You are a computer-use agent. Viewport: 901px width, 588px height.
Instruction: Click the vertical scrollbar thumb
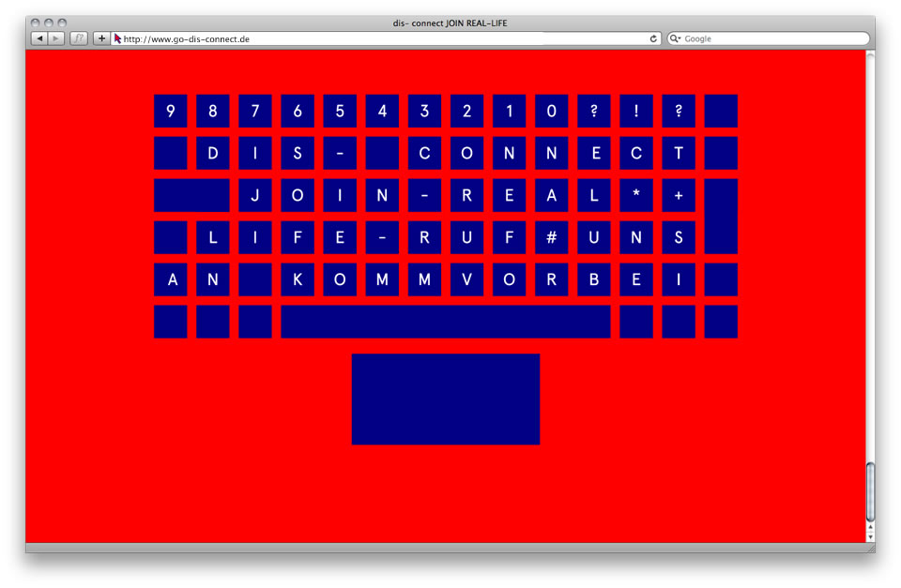point(871,491)
